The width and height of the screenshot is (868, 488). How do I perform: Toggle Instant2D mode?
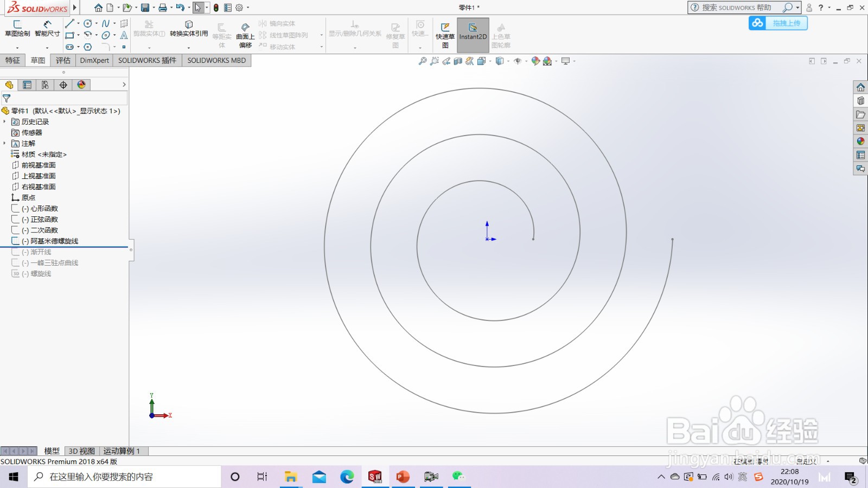click(473, 35)
